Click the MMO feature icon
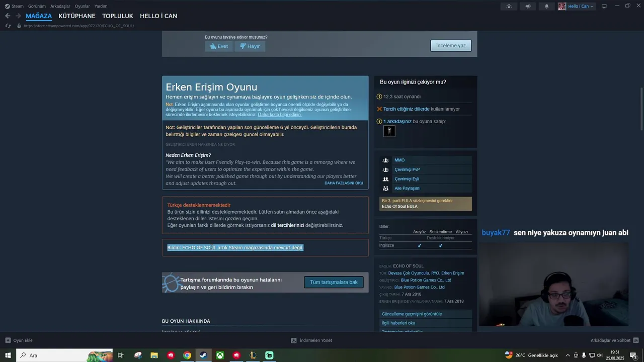Viewport: 644px width, 362px height. pos(385,160)
